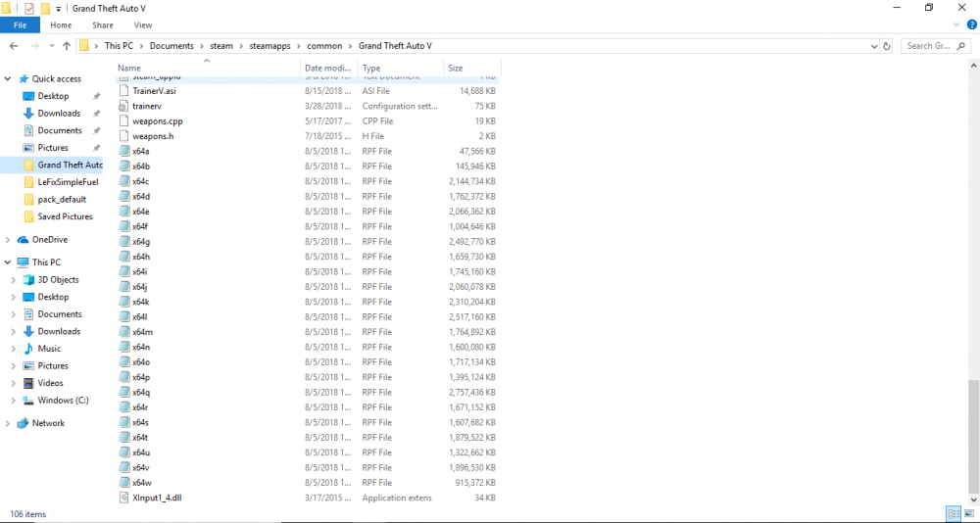The image size is (980, 523).
Task: Click Documents in the address breadcrumb
Action: (x=171, y=46)
